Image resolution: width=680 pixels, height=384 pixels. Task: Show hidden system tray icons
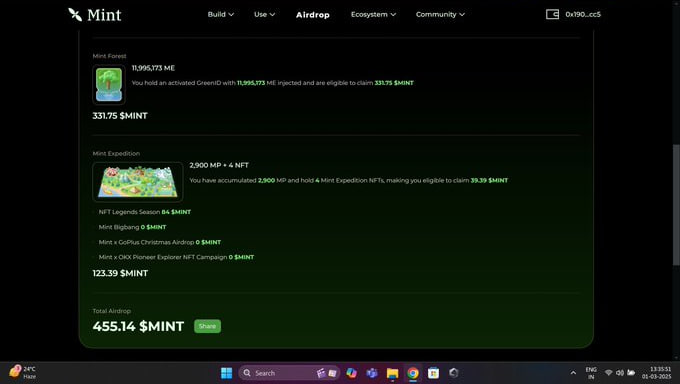point(573,373)
